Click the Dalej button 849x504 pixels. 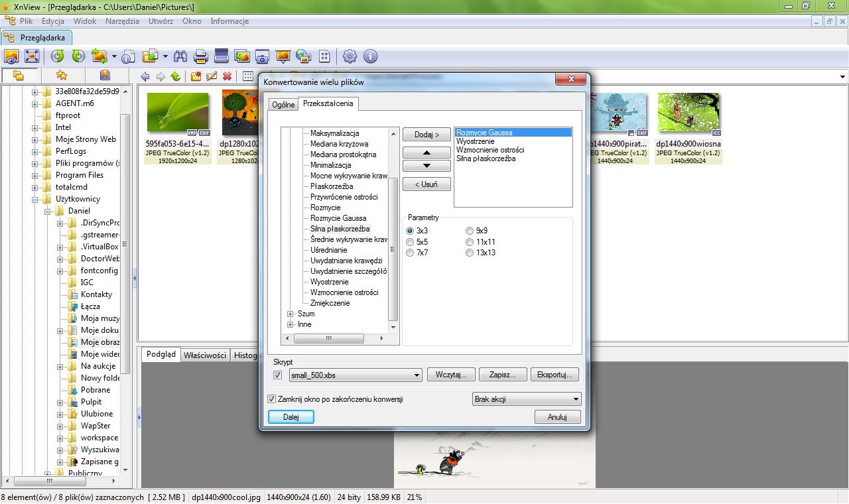[x=291, y=417]
